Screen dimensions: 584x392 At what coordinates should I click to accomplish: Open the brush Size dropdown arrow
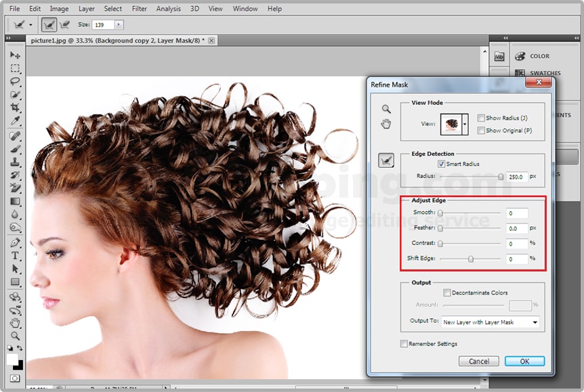[x=119, y=25]
